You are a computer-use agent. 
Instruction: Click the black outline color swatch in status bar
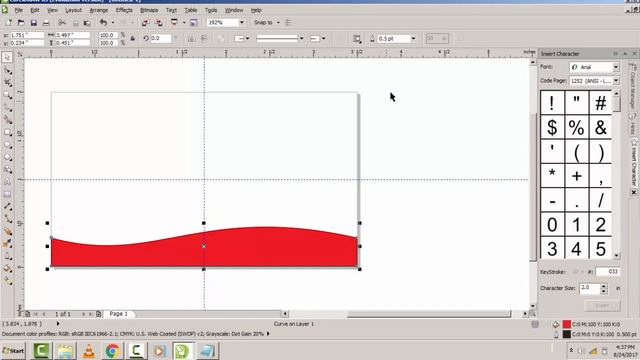(567, 334)
